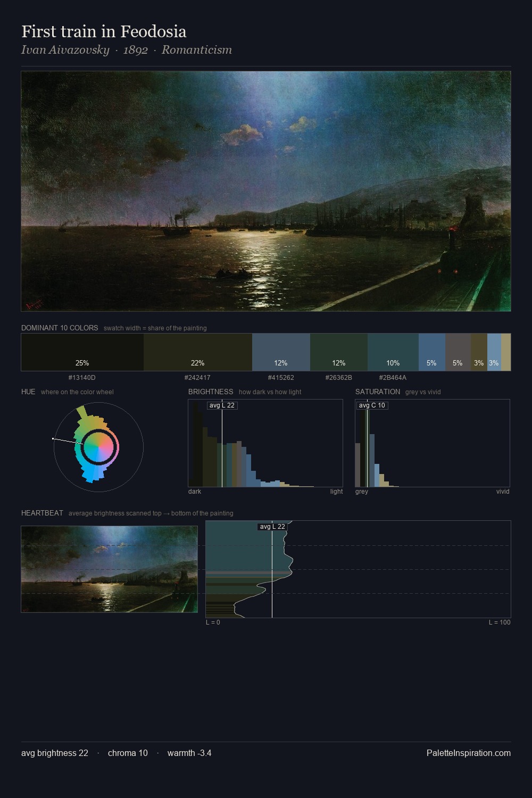Select the last tan swatch at the end
Screen dimensions: 532x798
(506, 352)
